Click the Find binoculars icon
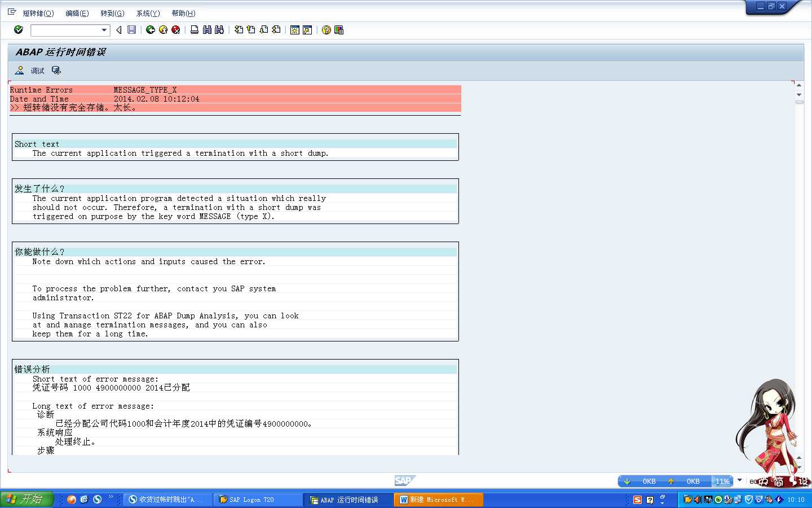812x508 pixels. tap(207, 30)
